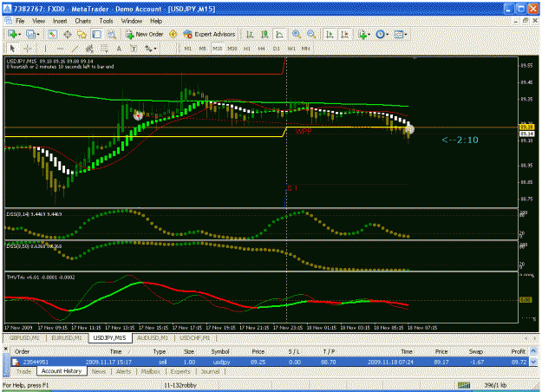This screenshot has height=392, width=542.
Task: Open the Tools menu
Action: 106,21
